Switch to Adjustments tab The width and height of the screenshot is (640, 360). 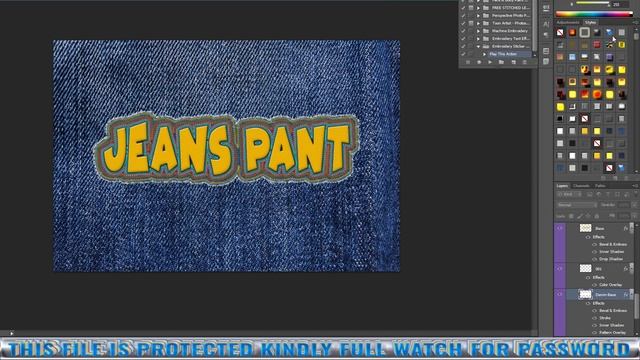click(x=568, y=22)
